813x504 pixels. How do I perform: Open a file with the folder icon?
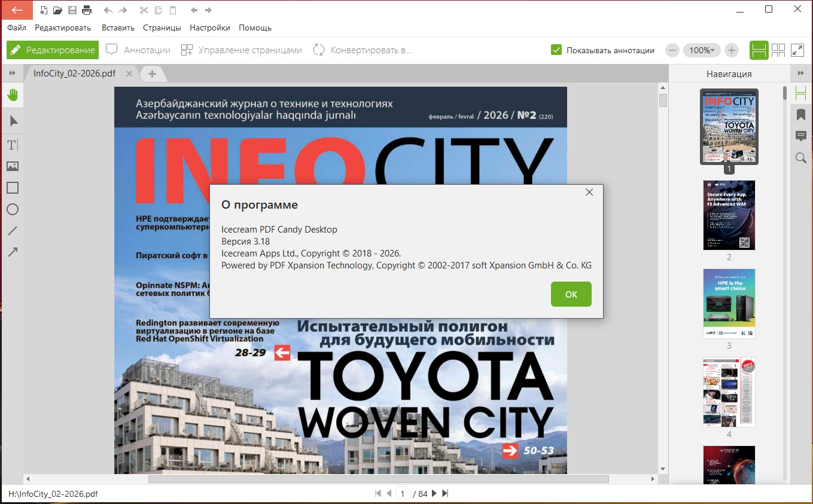pyautogui.click(x=58, y=10)
